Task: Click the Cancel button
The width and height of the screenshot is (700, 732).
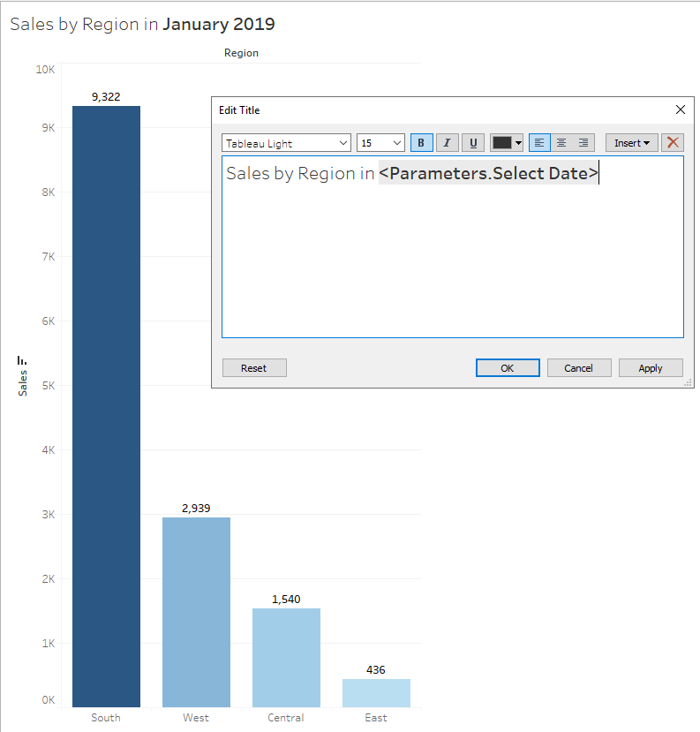Action: click(x=579, y=368)
